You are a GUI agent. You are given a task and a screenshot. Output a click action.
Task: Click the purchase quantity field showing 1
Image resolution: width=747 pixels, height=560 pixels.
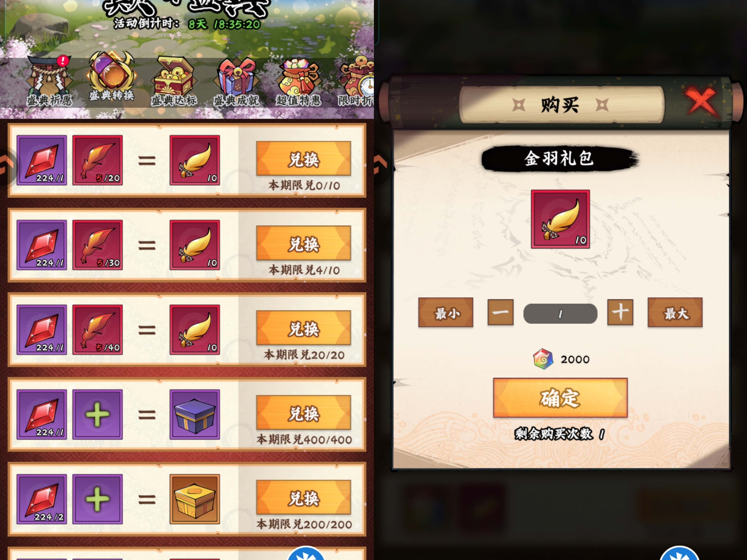(x=560, y=314)
